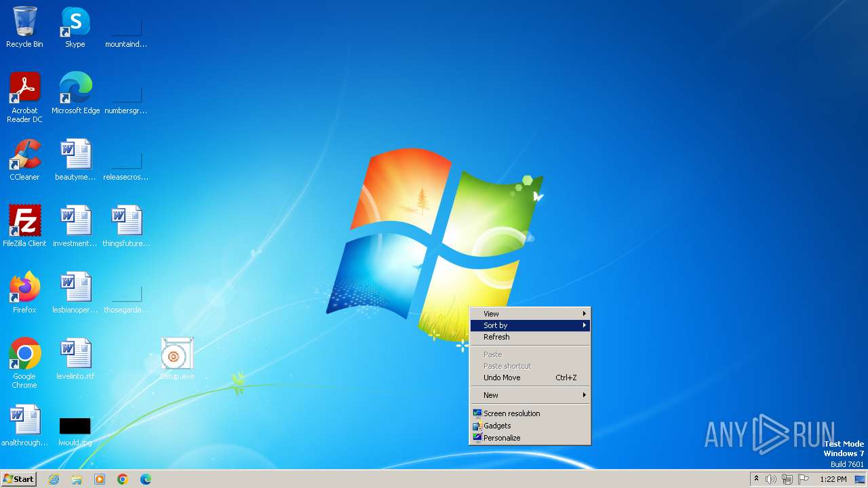Open Internet Explorer from the taskbar
The width and height of the screenshot is (868, 488).
click(x=54, y=479)
